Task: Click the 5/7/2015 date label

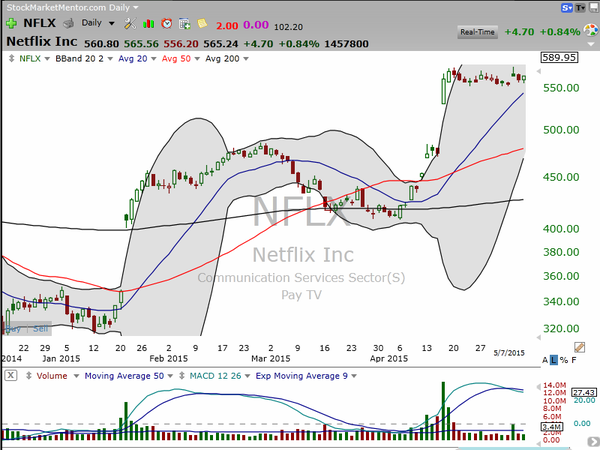Action: click(509, 353)
